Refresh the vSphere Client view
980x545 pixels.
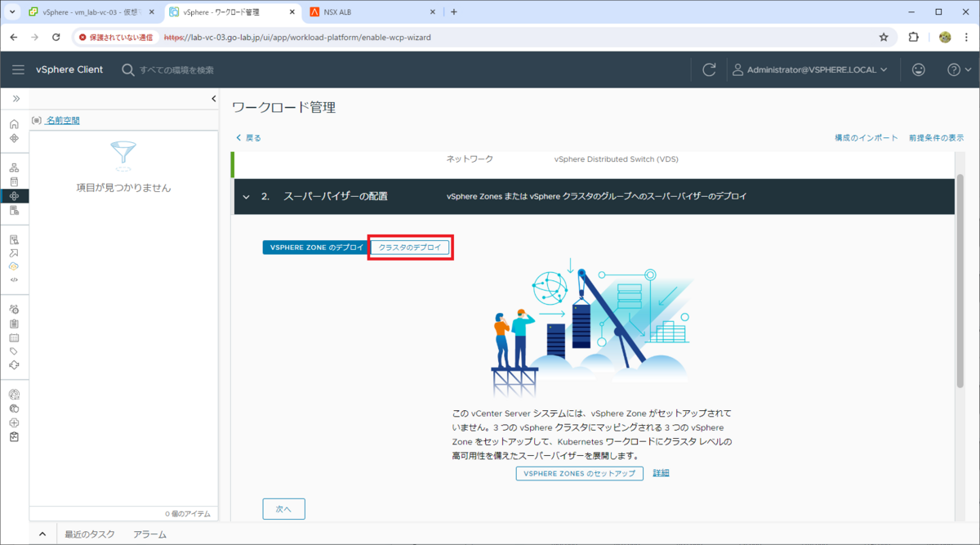pos(709,70)
